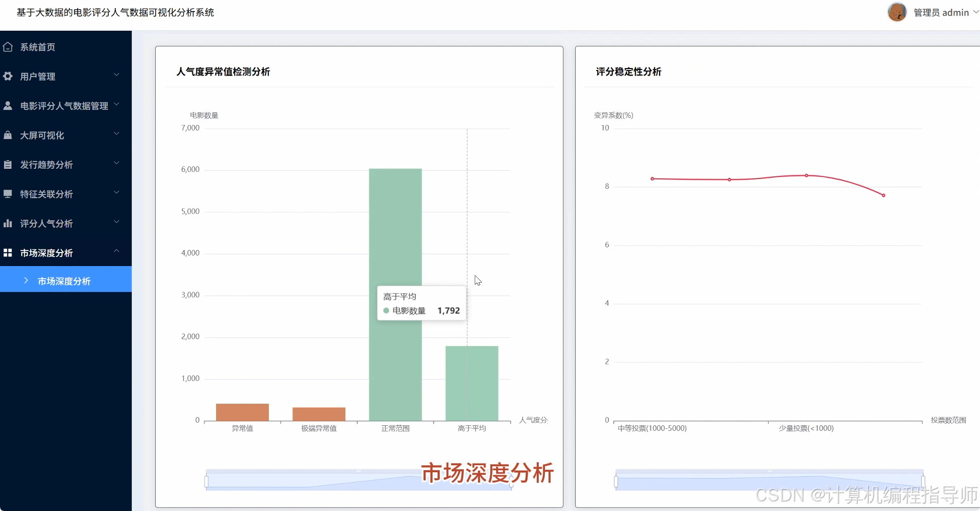
Task: Click the system title 基于大数据的电影评分人气数据可视化分析系统
Action: [x=115, y=12]
